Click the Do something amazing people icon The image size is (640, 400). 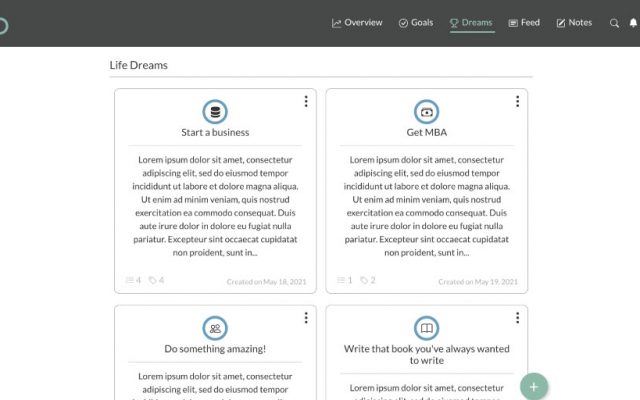click(215, 328)
